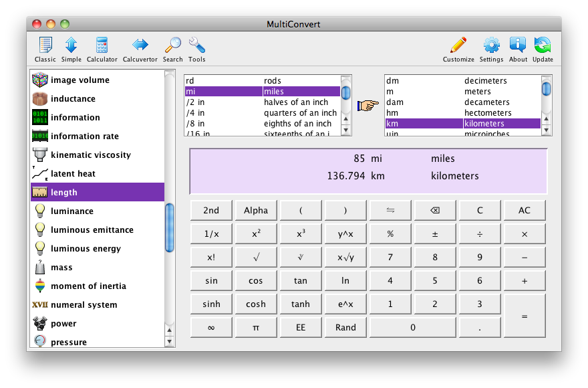The image size is (588, 388).
Task: Switch to Classic view mode
Action: (x=45, y=50)
